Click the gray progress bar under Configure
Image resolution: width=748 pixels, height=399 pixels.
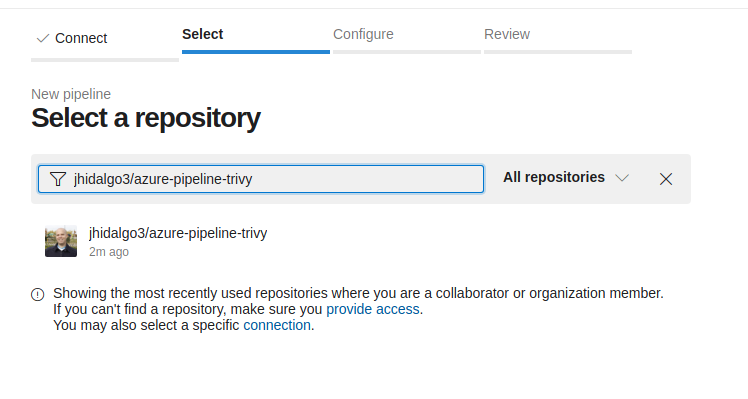coord(407,52)
